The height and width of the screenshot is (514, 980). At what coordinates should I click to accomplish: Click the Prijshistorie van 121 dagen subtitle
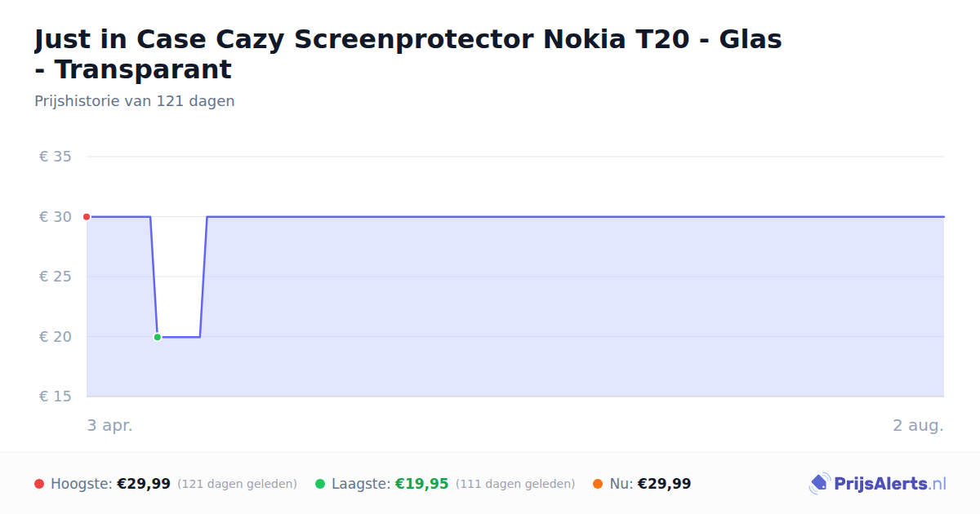pos(135,101)
